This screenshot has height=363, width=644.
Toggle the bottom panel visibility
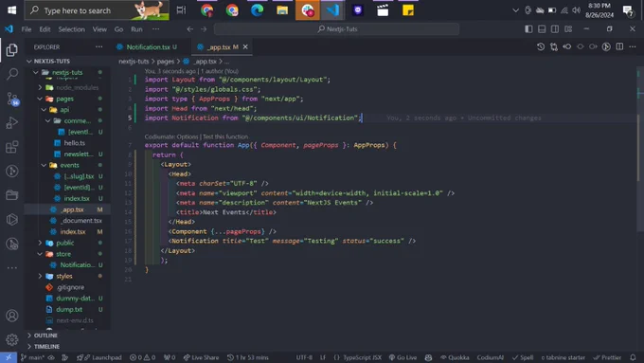tap(542, 29)
